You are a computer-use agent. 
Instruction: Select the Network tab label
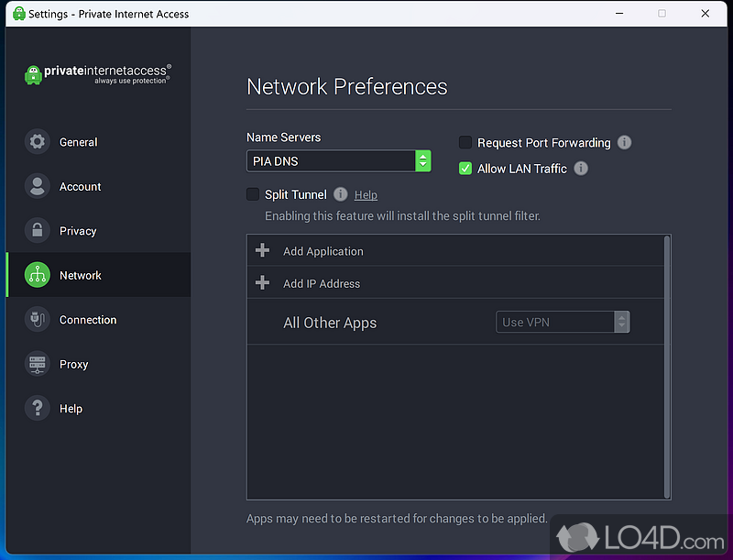[x=81, y=275]
